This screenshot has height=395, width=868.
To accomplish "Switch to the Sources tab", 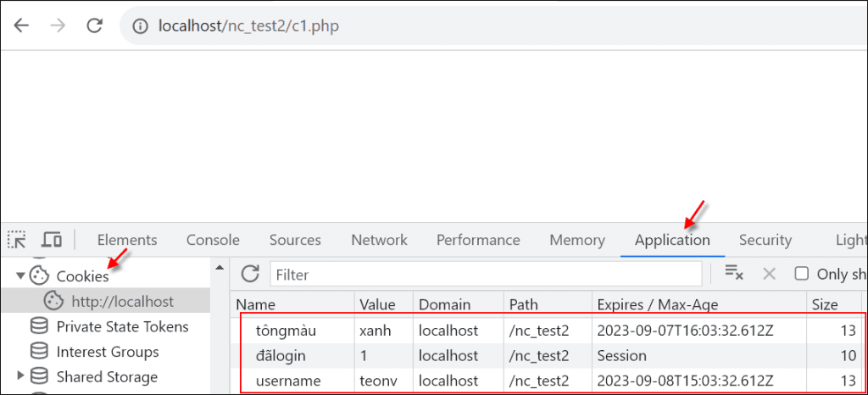I will tap(295, 240).
